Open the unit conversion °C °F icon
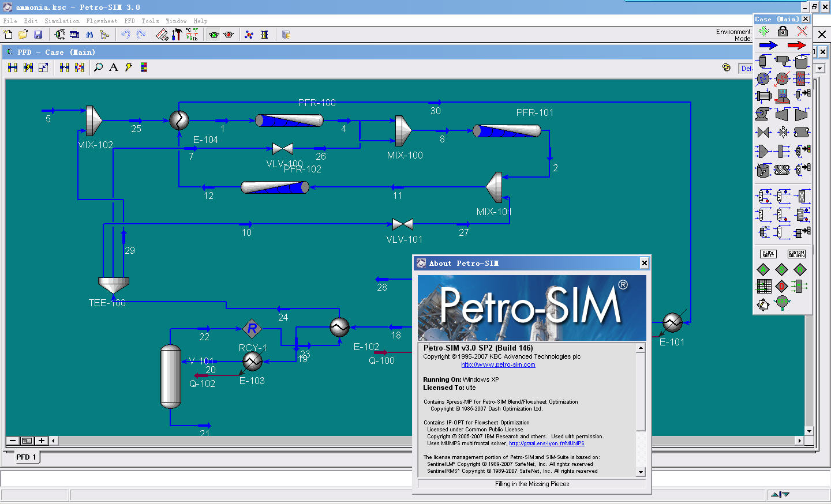831x504 pixels. pyautogui.click(x=192, y=35)
